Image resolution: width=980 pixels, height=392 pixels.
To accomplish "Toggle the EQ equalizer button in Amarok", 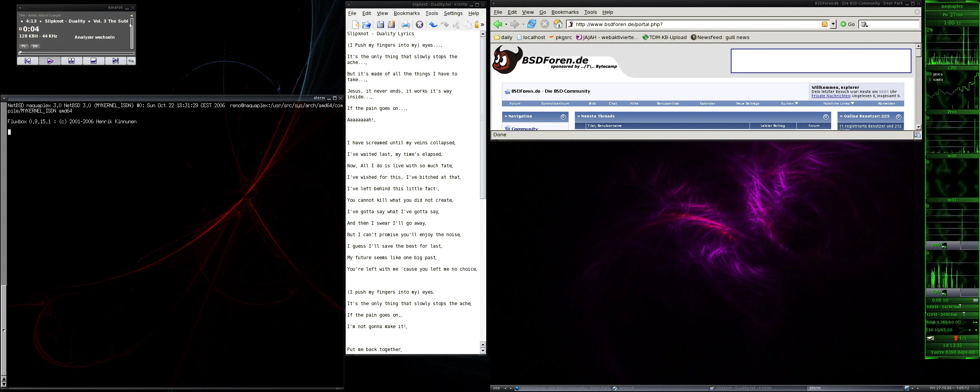I will [x=35, y=46].
